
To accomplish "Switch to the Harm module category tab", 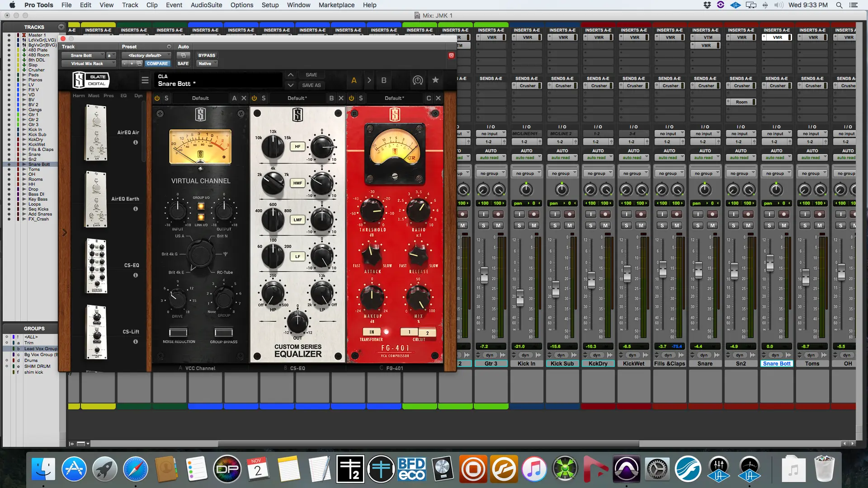I will 79,95.
